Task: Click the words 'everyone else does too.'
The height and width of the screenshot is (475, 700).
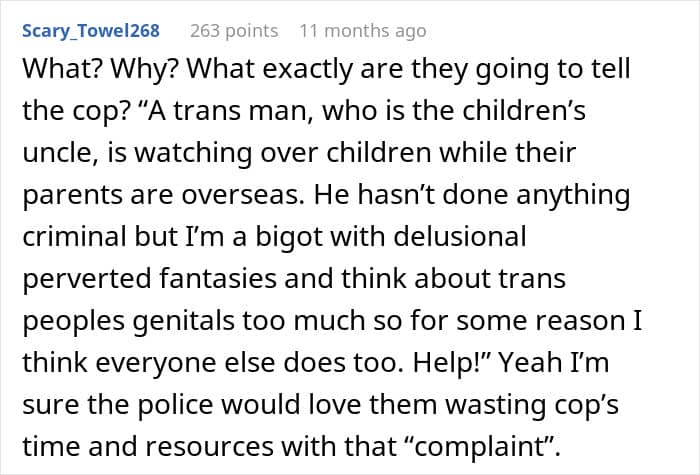Action: tap(247, 362)
